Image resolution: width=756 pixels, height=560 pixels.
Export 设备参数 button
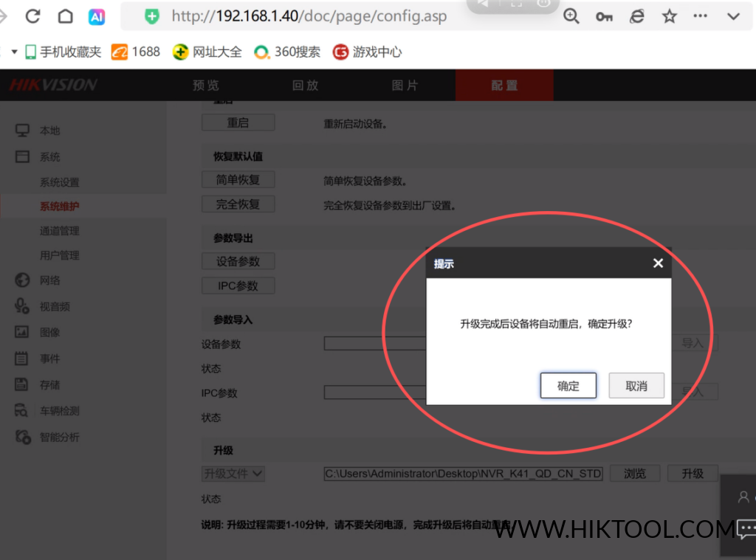click(238, 261)
